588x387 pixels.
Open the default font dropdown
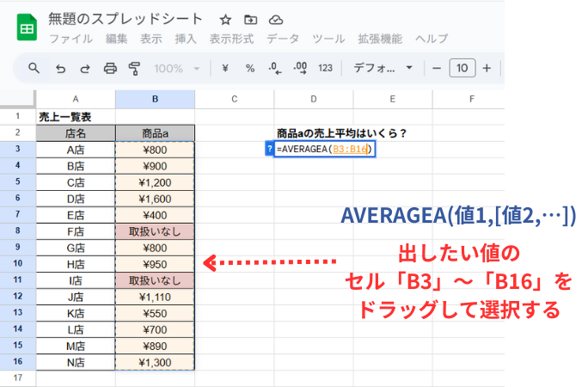coord(383,68)
